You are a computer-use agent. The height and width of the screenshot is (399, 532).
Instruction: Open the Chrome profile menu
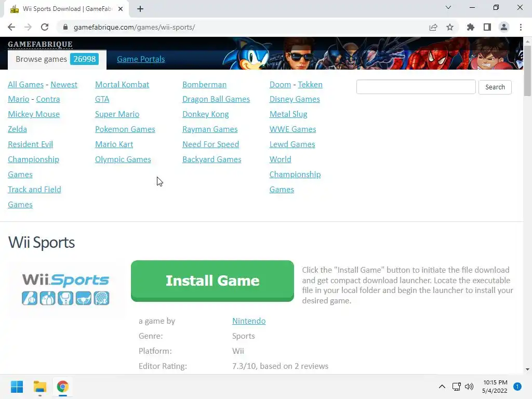[504, 27]
